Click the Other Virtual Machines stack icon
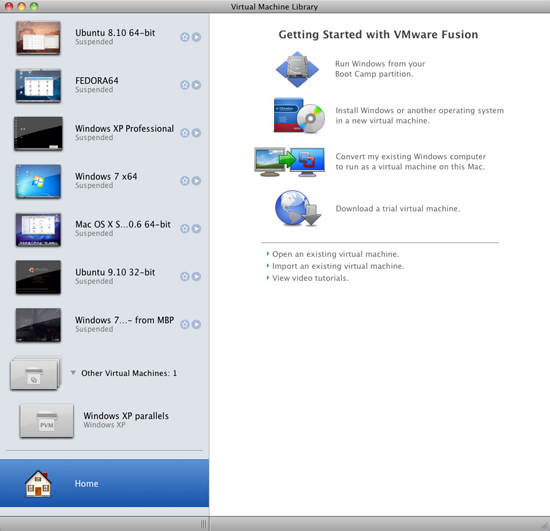 [x=35, y=373]
